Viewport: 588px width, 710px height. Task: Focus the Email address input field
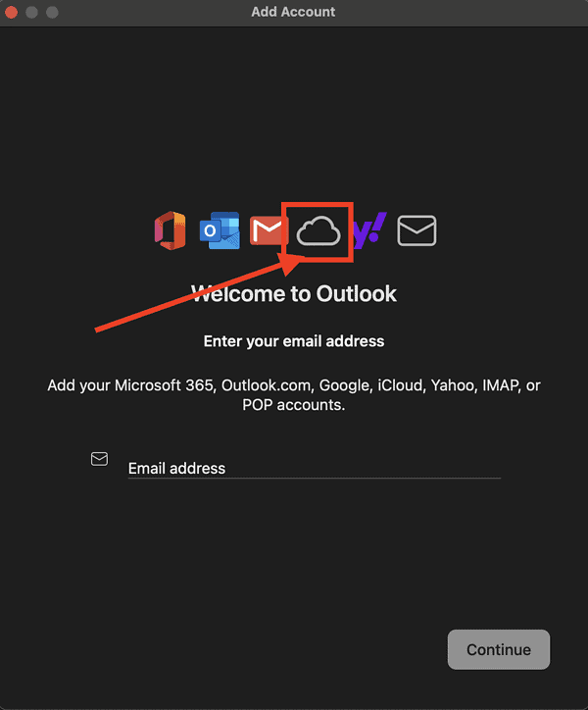pos(315,468)
